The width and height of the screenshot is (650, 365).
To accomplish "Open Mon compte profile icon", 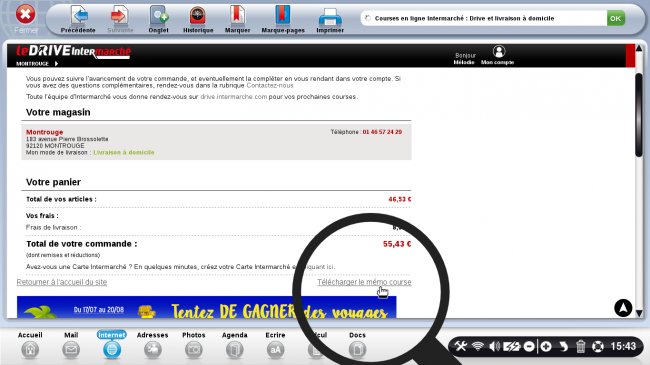I will 499,51.
